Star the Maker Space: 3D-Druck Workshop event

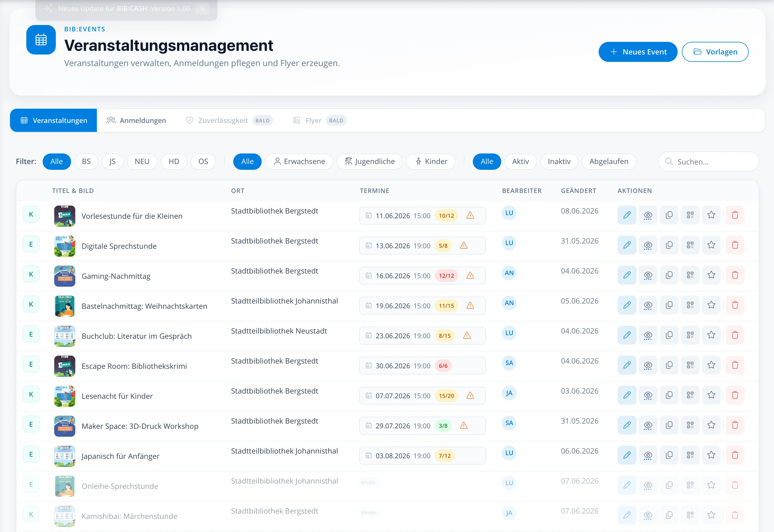coord(711,425)
